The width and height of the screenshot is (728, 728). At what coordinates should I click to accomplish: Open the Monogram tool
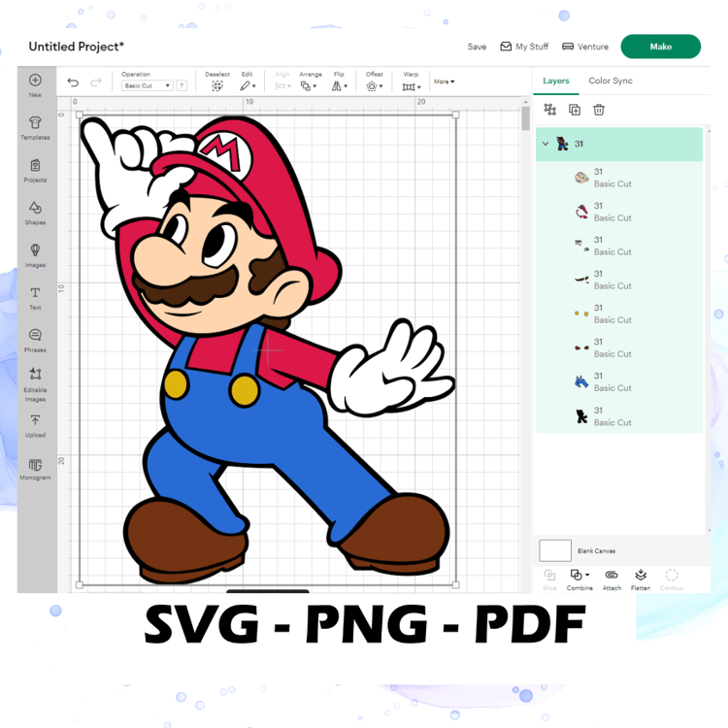pyautogui.click(x=35, y=465)
